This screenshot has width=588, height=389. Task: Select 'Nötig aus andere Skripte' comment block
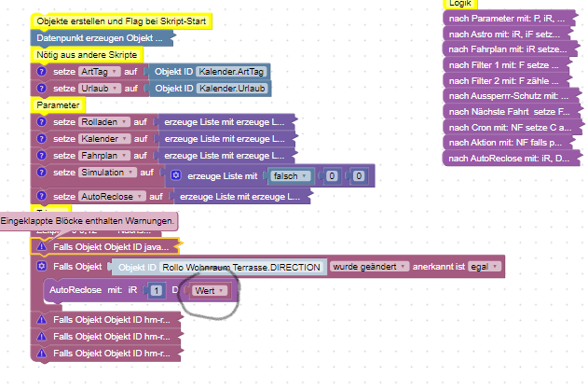(87, 55)
